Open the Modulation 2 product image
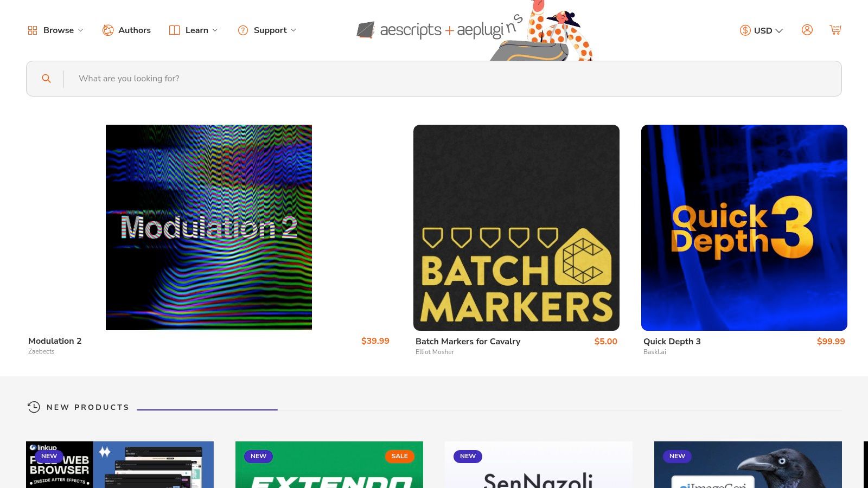This screenshot has width=868, height=488. [x=209, y=227]
